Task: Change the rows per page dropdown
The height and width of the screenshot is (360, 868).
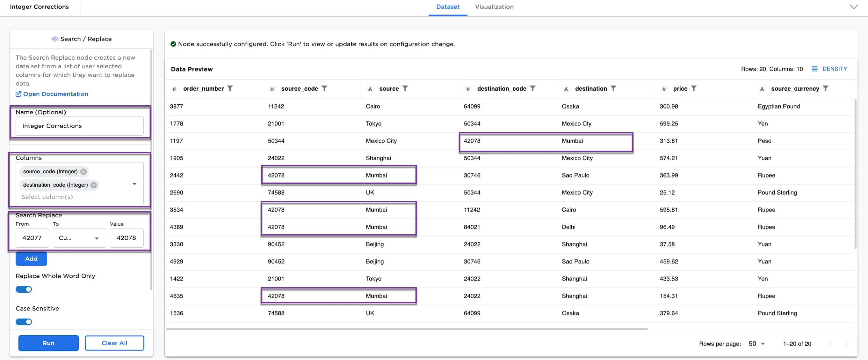Action: tap(756, 343)
